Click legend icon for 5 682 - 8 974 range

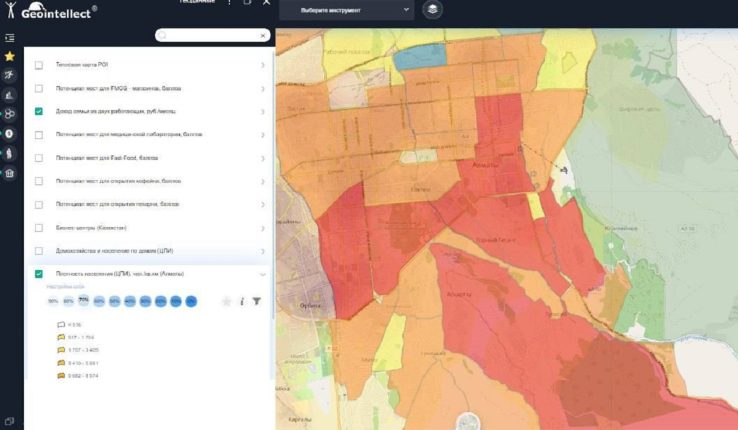61,375
